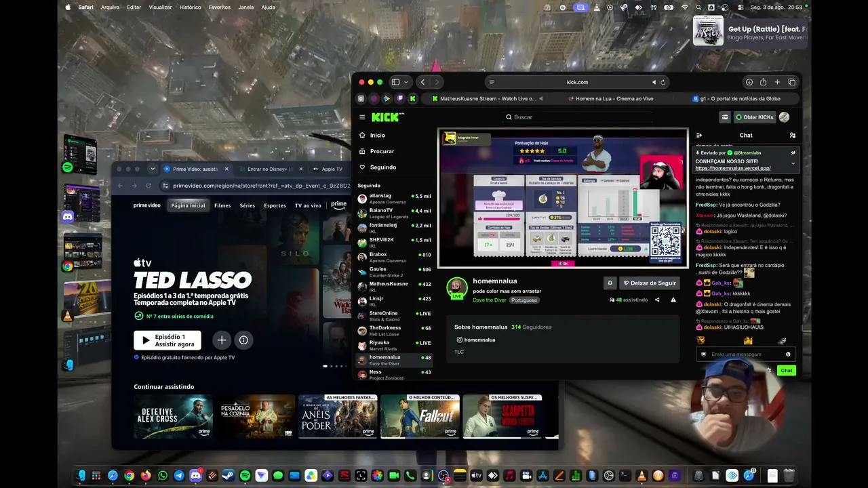Image resolution: width=868 pixels, height=488 pixels.
Task: Select Filmes in Prime Video navigation
Action: click(222, 205)
